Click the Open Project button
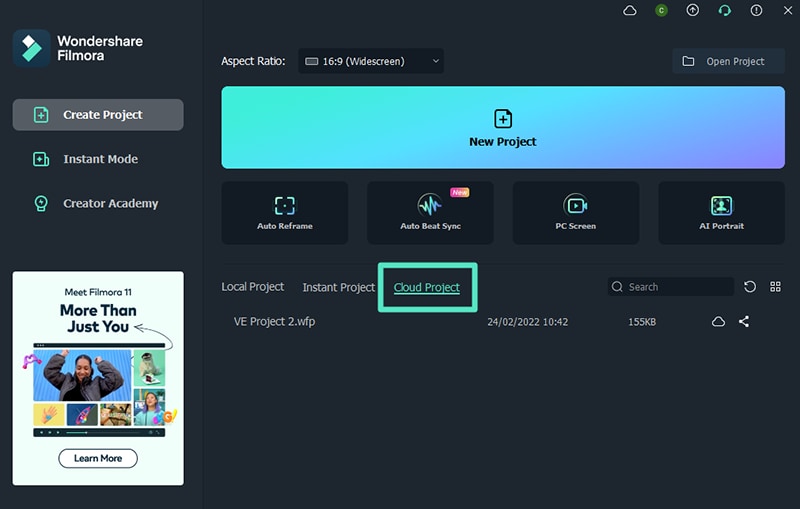The height and width of the screenshot is (509, 800). click(729, 61)
